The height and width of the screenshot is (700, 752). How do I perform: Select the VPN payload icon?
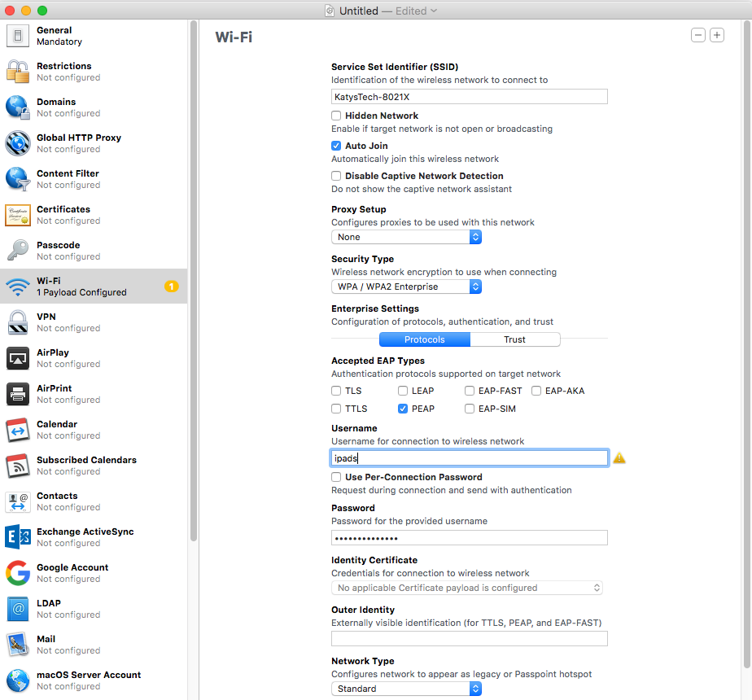coord(18,322)
